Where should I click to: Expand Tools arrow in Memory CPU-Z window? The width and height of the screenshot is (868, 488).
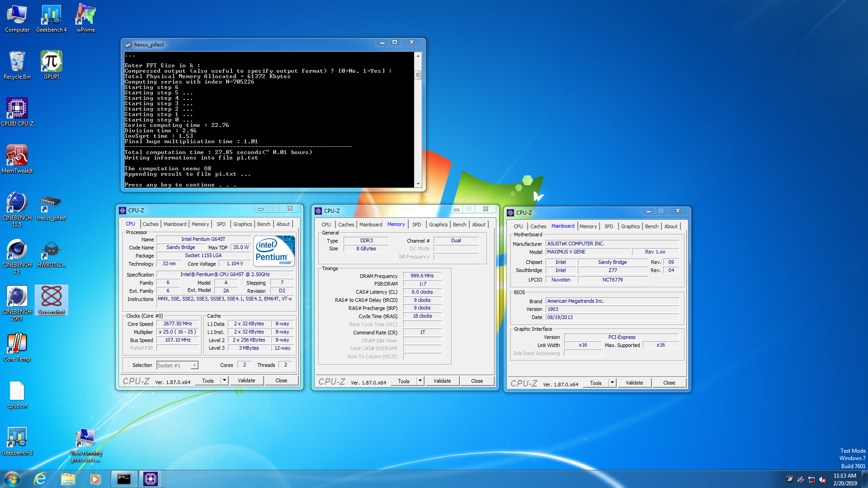coord(420,381)
